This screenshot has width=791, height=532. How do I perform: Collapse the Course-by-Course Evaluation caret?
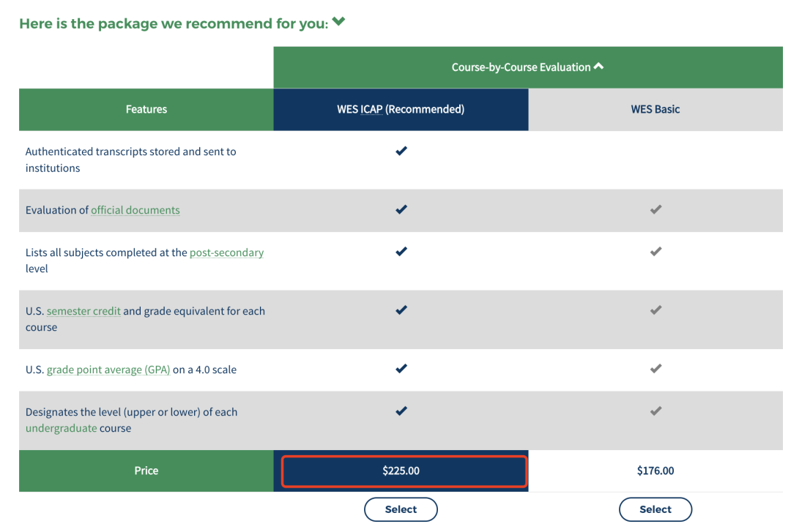[598, 67]
